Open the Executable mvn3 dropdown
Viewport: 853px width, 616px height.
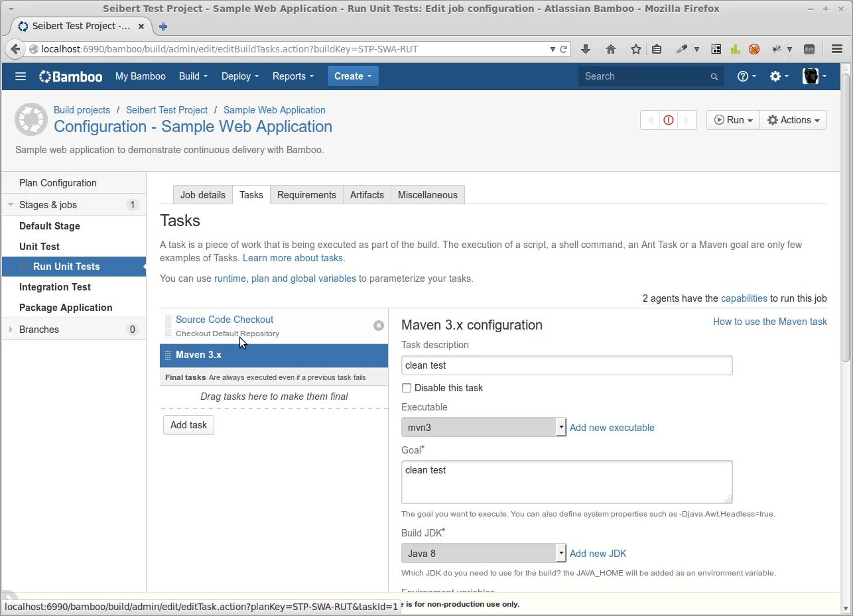point(484,427)
